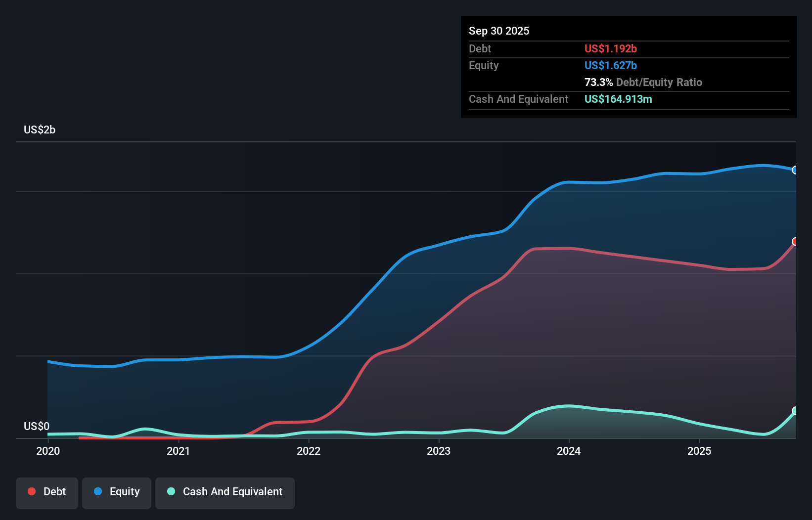Screen dimensions: 812x520
Task: Expand the Equity row details
Action: tap(483, 65)
